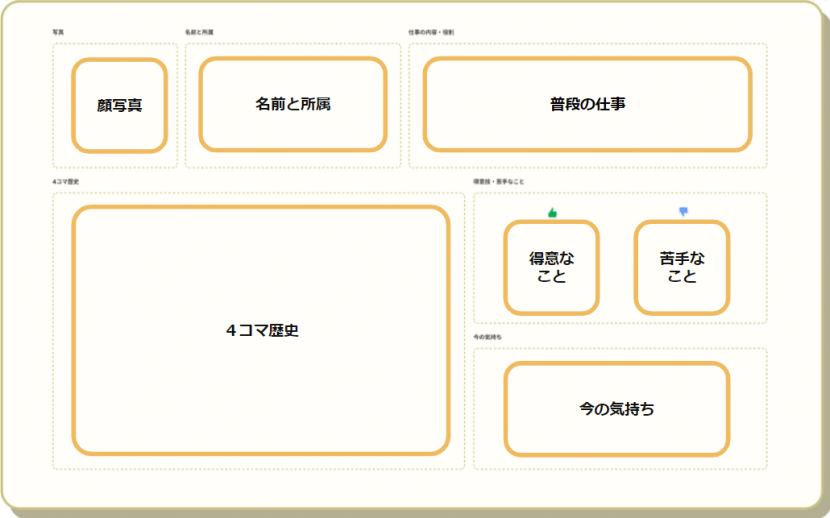Image resolution: width=830 pixels, height=518 pixels.
Task: Click the small 今の気持ち heading label
Action: [488, 338]
